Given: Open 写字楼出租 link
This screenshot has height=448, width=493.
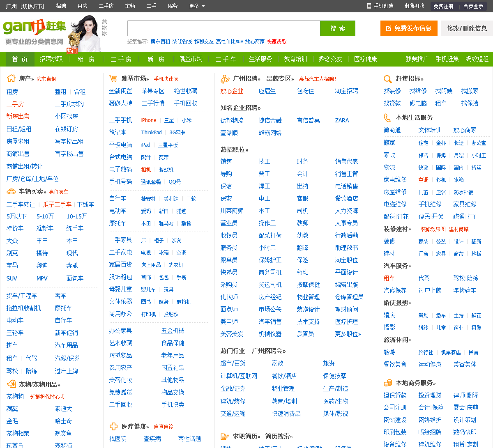Looking at the screenshot, I should pyautogui.click(x=69, y=141).
